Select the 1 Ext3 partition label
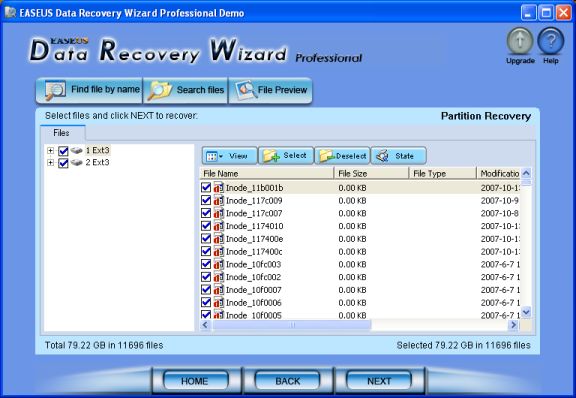The height and width of the screenshot is (398, 576). pos(97,150)
